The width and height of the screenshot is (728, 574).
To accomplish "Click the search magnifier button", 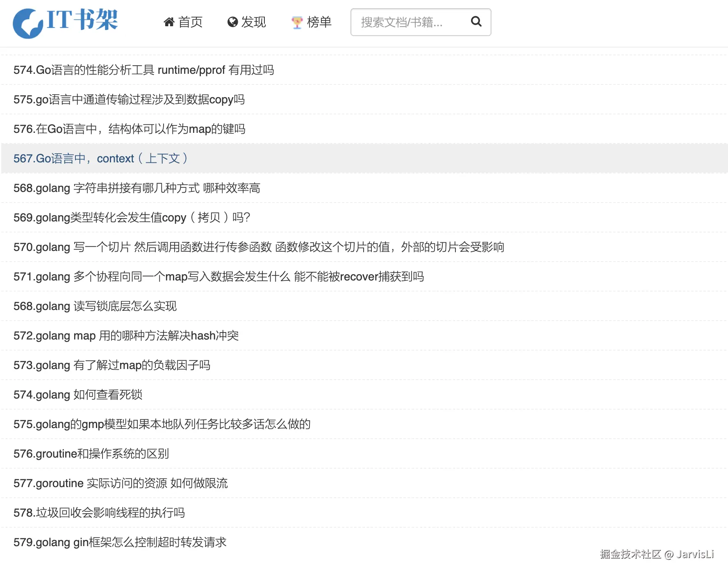I will (476, 21).
